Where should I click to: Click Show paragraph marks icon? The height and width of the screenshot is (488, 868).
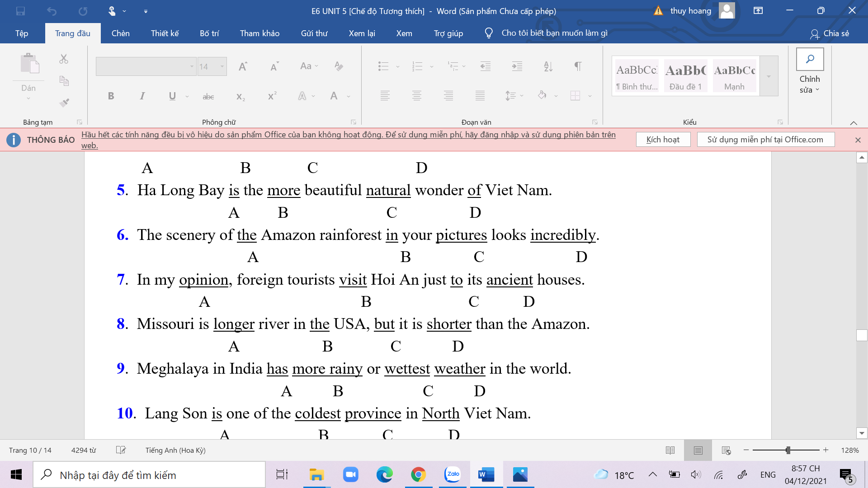click(x=578, y=66)
